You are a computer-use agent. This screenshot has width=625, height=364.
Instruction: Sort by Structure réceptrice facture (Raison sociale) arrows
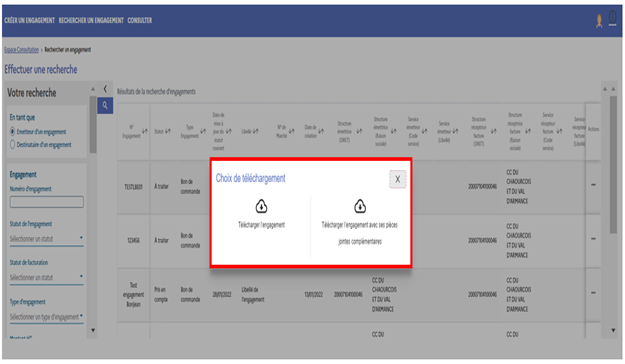[x=528, y=132]
